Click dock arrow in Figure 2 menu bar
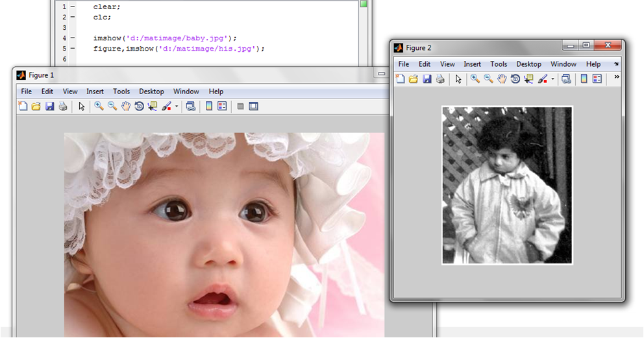644x338 pixels. 617,64
